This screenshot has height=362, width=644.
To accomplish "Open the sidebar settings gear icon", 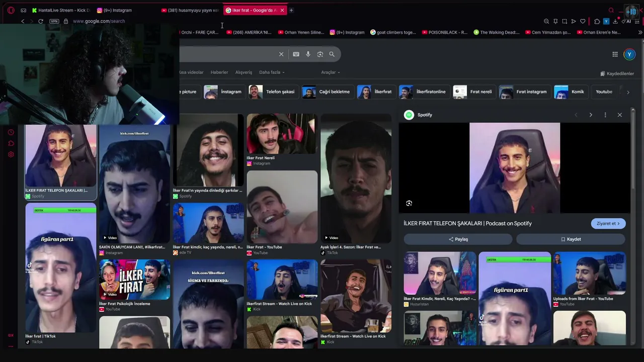I will [11, 154].
